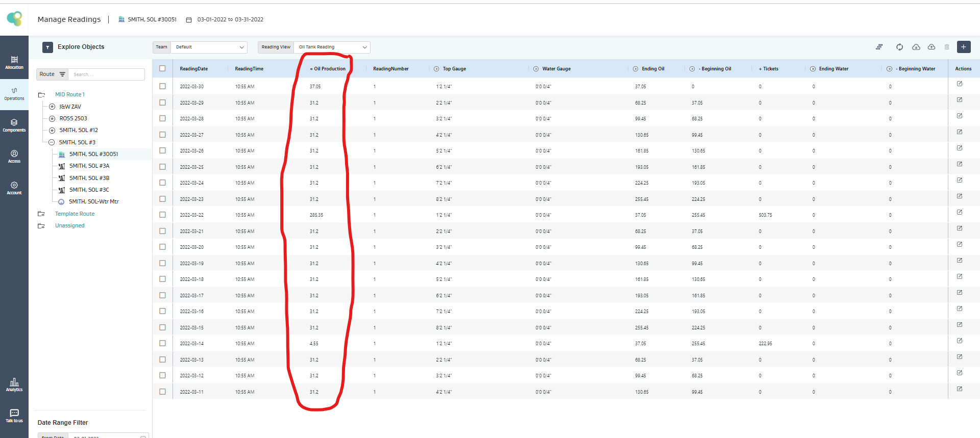Viewport: 980px width, 438px height.
Task: Go to Allocation in the sidebar
Action: point(14,63)
